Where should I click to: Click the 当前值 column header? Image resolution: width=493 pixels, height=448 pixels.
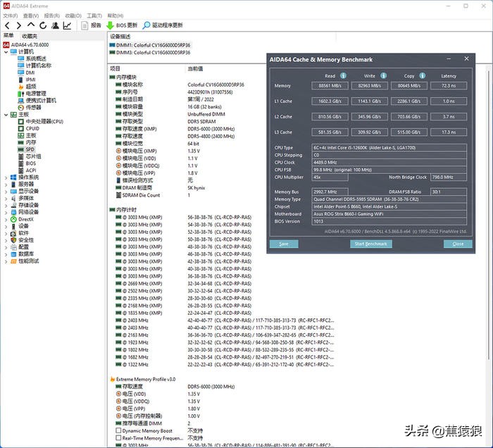point(195,68)
